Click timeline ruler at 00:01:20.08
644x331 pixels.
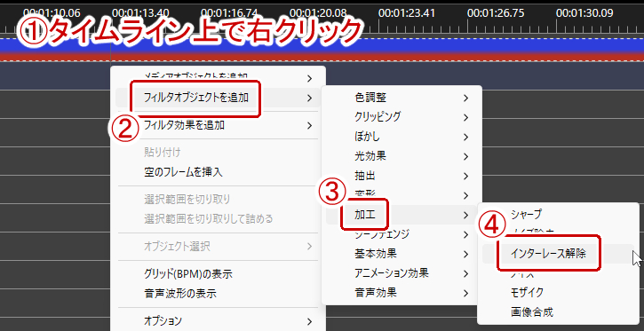point(318,12)
